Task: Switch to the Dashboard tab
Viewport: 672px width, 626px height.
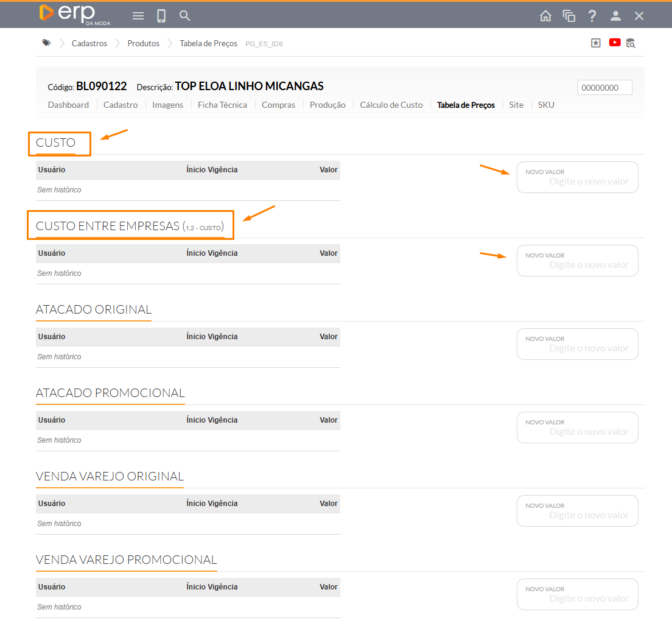Action: (68, 105)
